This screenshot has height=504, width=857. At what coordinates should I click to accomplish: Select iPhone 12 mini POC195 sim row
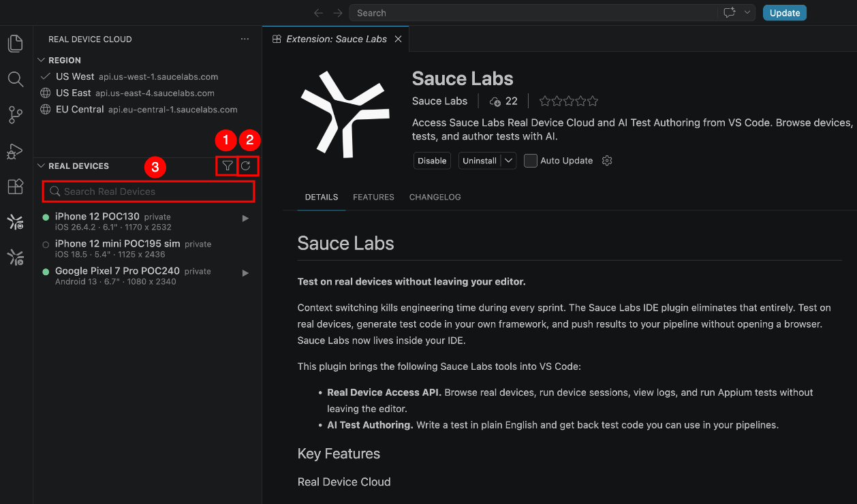click(147, 249)
